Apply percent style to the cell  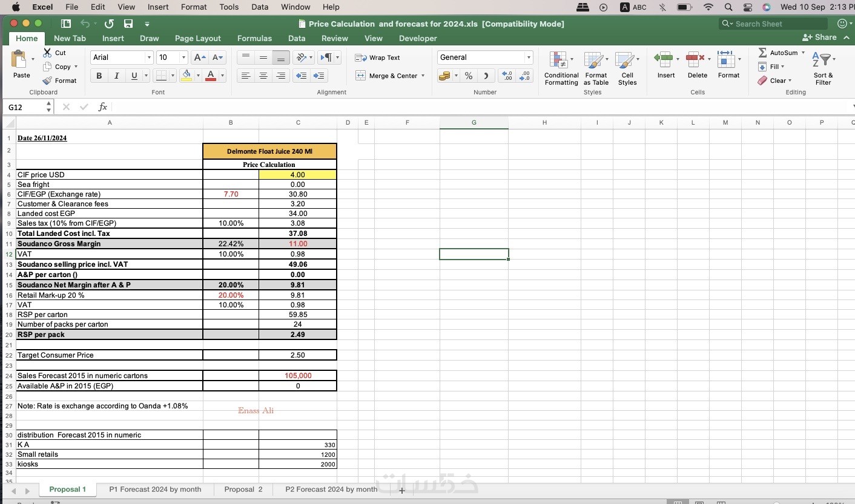(469, 76)
